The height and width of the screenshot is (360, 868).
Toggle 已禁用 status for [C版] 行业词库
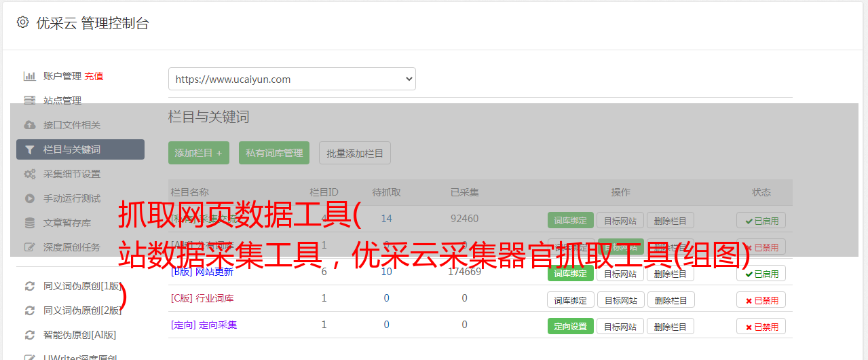[761, 300]
